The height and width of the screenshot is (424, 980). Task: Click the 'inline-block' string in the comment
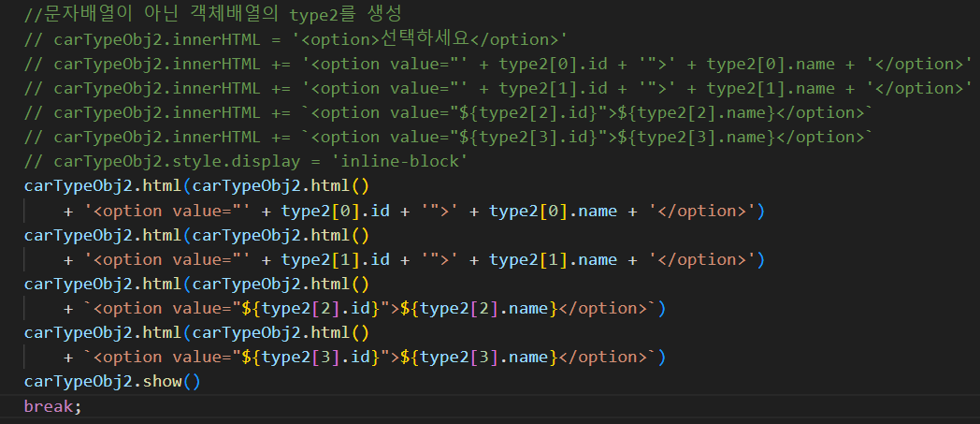(x=402, y=161)
